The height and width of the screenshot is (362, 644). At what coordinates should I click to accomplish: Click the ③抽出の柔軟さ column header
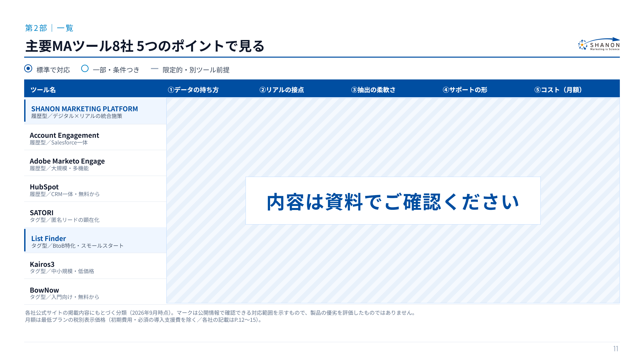(x=373, y=90)
